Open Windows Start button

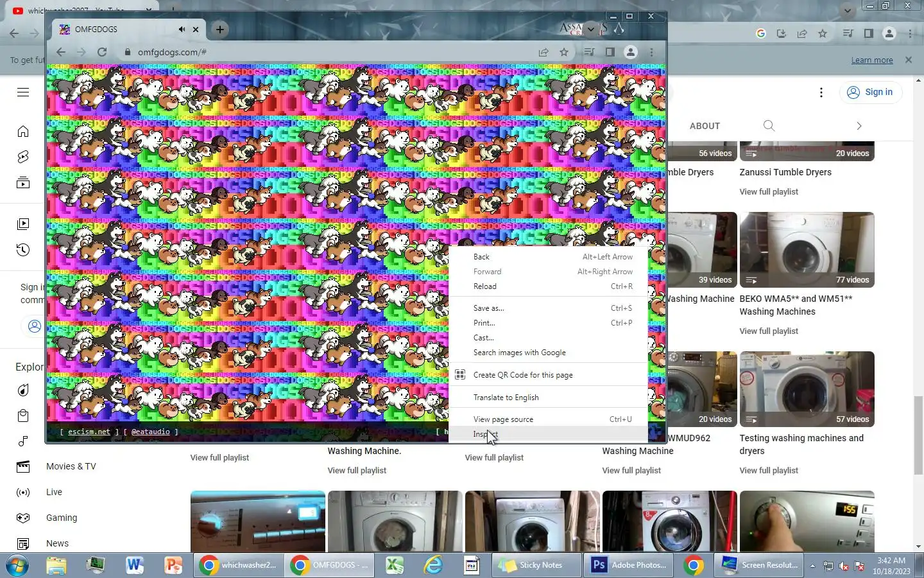(17, 565)
